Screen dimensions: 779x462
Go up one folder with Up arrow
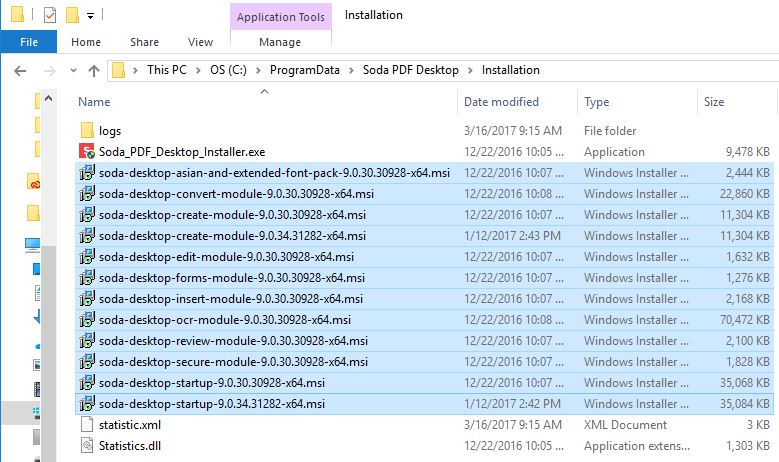[94, 70]
